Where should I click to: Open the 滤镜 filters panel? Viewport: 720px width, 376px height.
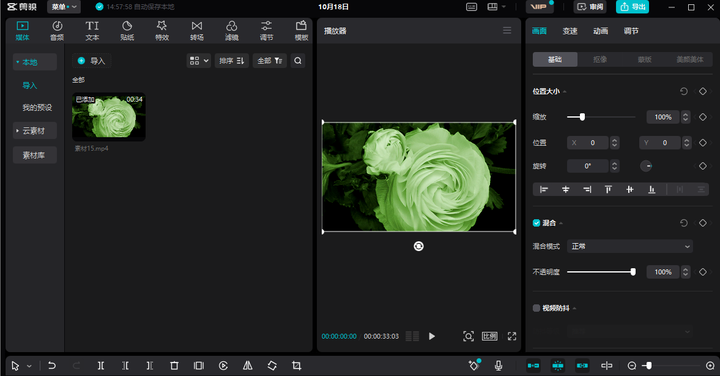(x=231, y=31)
